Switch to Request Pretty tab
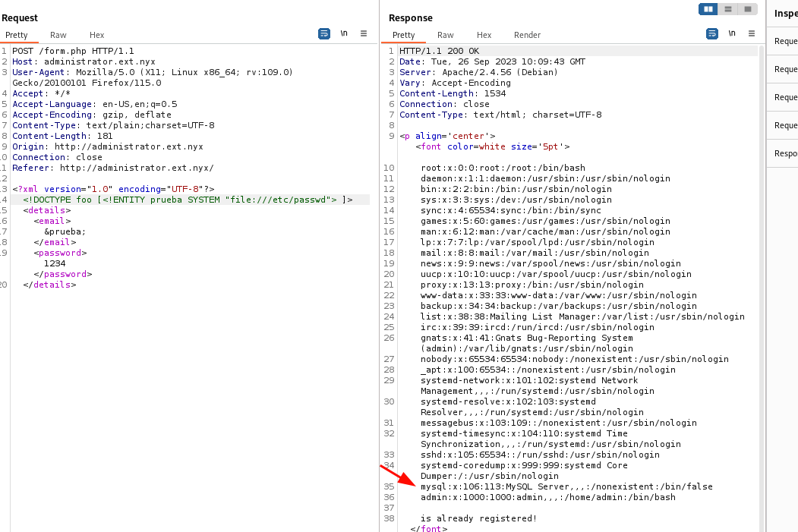Image resolution: width=798 pixels, height=532 pixels. (x=16, y=35)
